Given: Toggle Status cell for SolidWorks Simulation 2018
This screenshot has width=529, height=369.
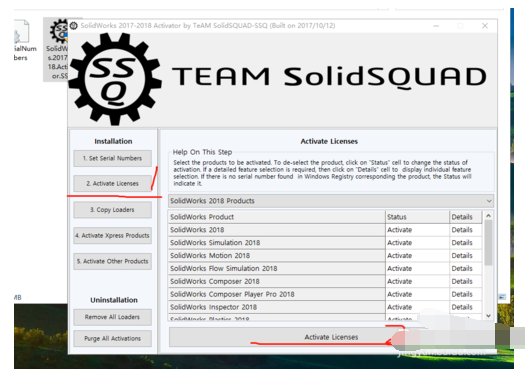Looking at the screenshot, I should tap(417, 243).
